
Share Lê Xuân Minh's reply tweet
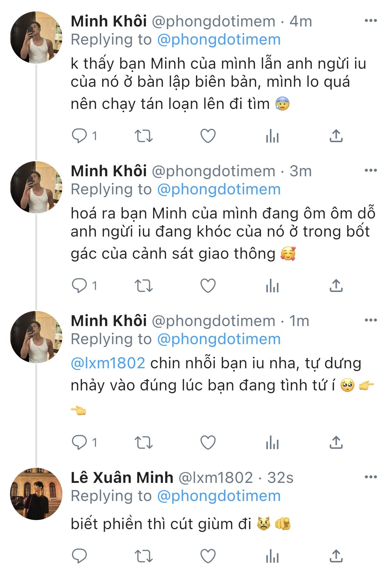point(336,556)
